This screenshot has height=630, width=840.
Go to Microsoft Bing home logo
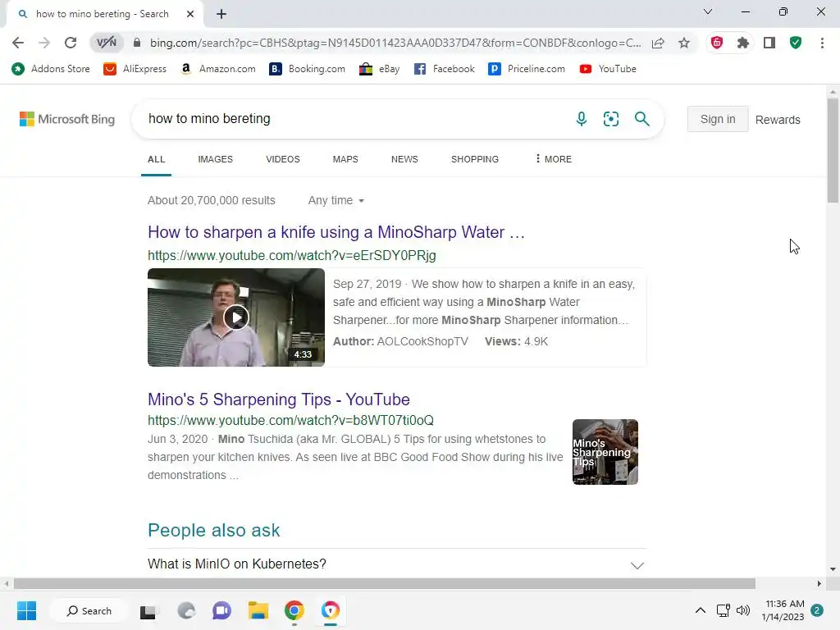point(67,119)
